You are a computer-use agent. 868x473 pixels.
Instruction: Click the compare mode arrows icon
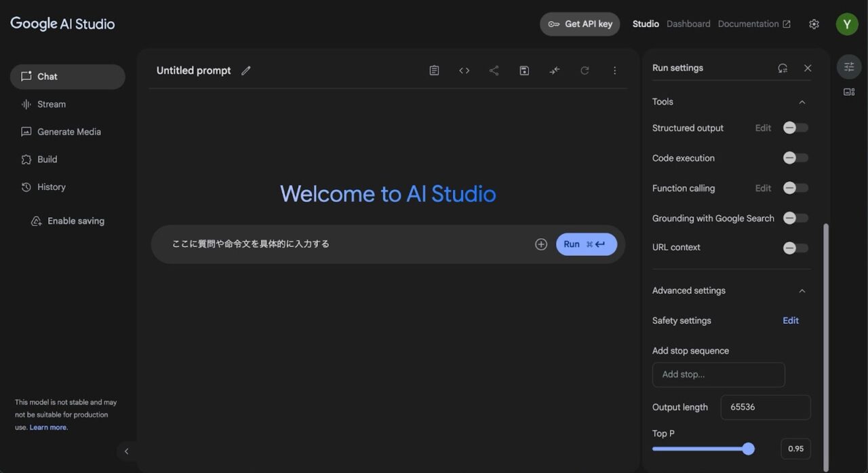[x=555, y=71]
